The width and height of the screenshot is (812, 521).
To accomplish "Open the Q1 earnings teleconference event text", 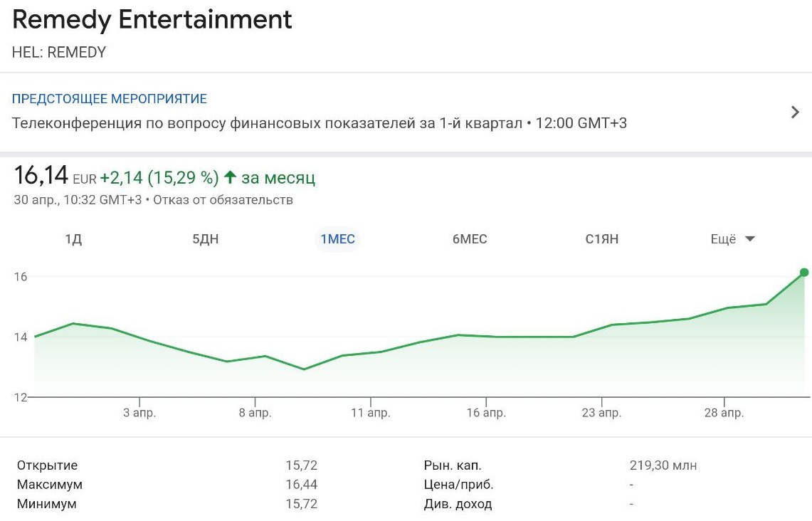I will (x=320, y=123).
